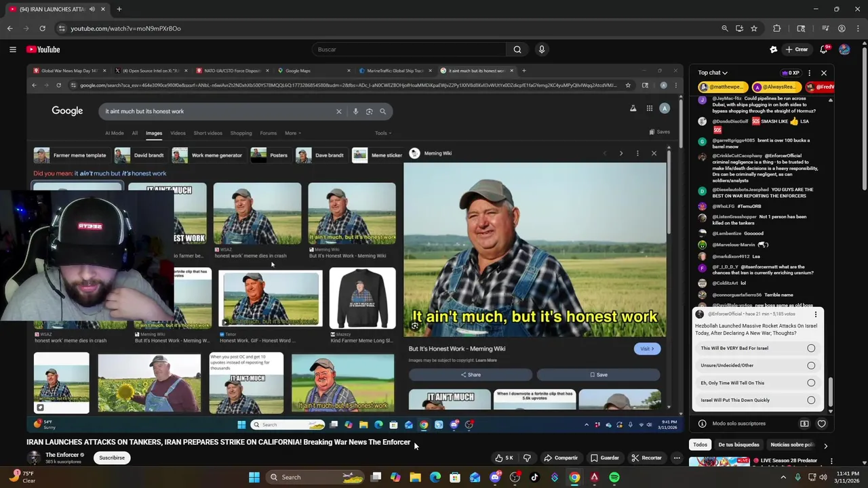
Task: Reload the page in Chrome
Action: click(42, 28)
